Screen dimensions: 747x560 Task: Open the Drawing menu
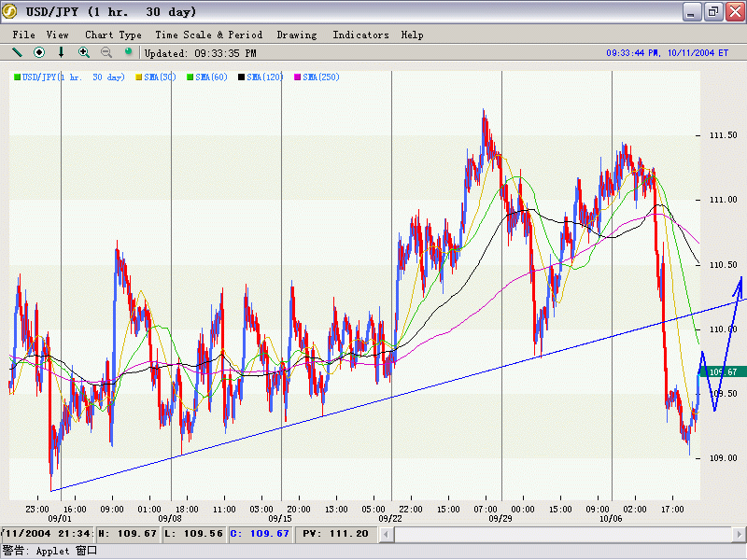coord(297,35)
